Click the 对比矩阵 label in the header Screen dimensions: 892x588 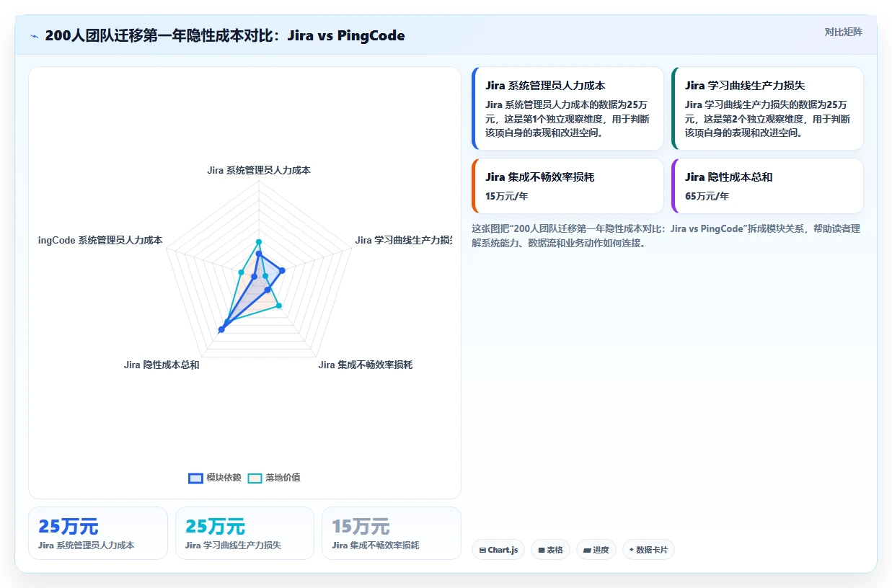coord(843,32)
